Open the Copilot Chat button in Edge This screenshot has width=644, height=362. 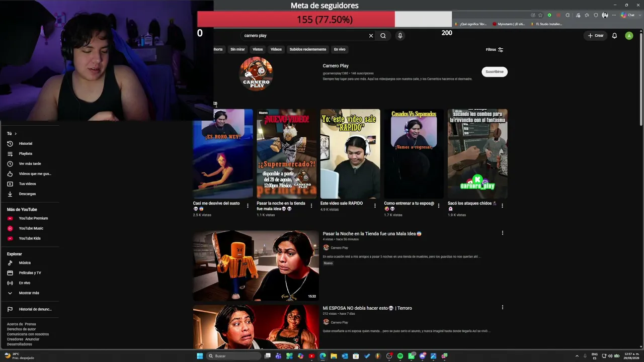[628, 15]
